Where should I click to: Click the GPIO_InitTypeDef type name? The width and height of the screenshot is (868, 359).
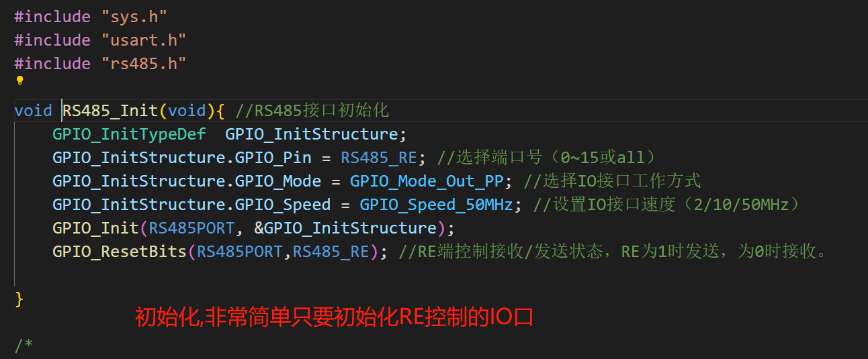click(x=129, y=134)
